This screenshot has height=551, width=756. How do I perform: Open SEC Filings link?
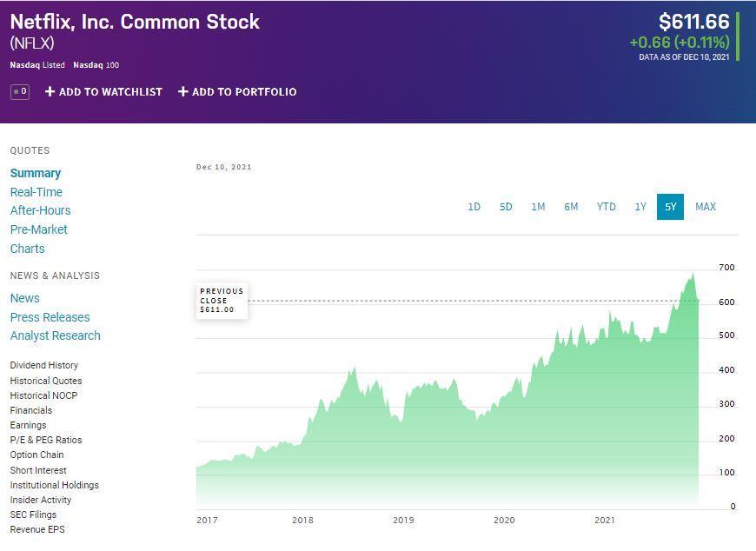[33, 514]
